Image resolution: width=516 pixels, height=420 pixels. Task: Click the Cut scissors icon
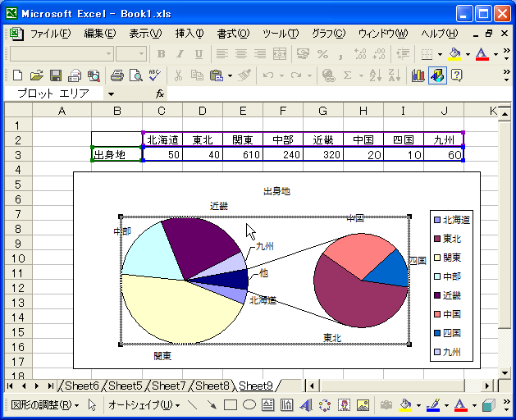pyautogui.click(x=178, y=75)
